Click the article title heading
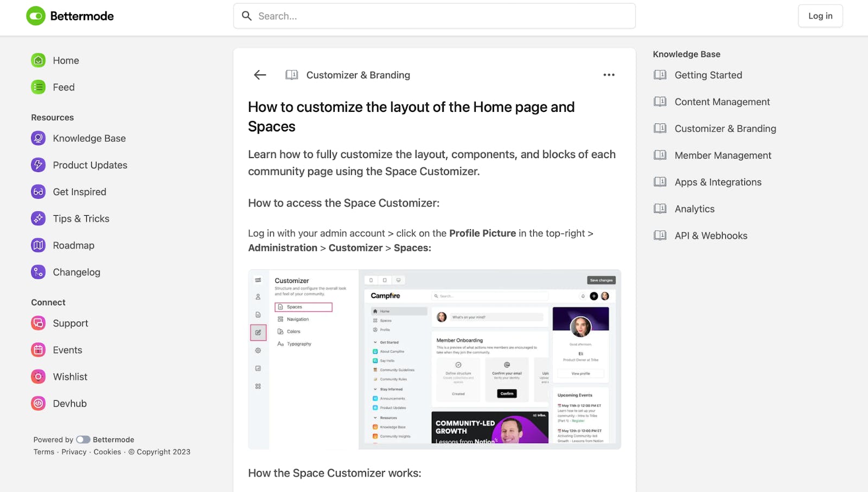 [411, 117]
